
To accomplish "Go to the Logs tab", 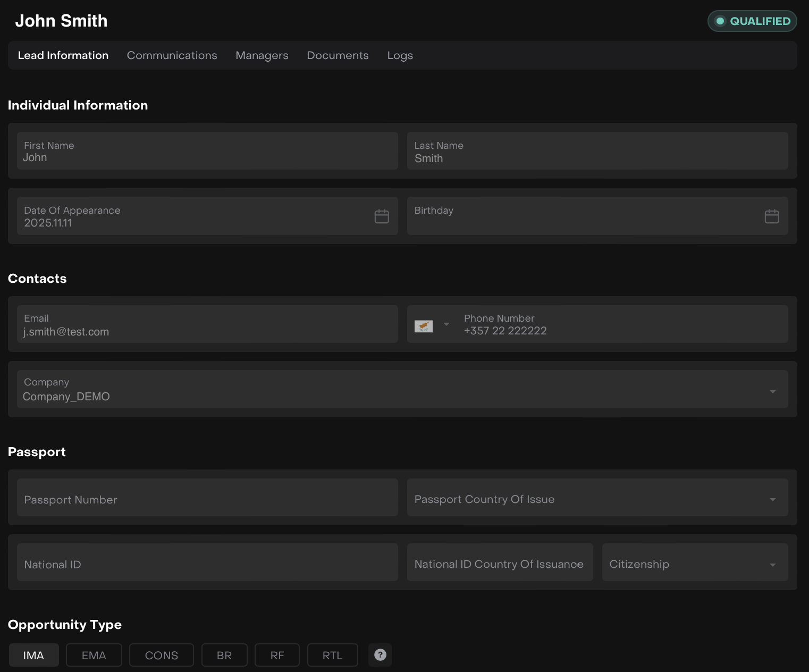I will click(400, 55).
